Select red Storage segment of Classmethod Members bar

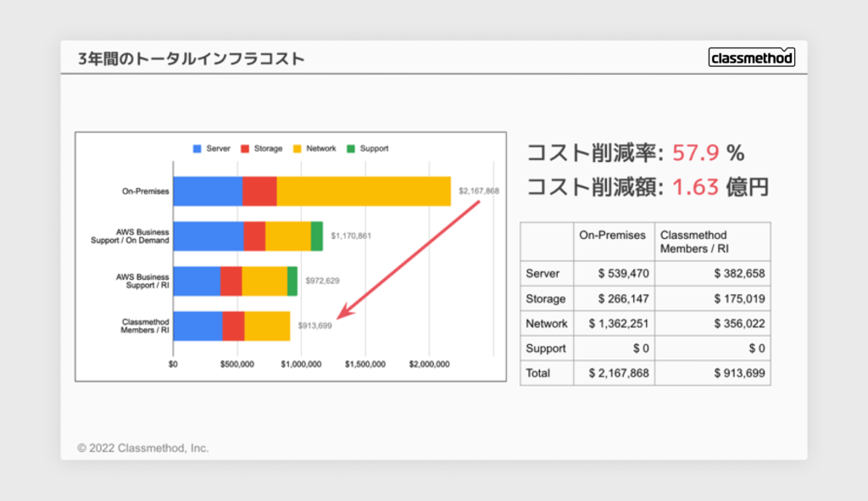tap(233, 326)
